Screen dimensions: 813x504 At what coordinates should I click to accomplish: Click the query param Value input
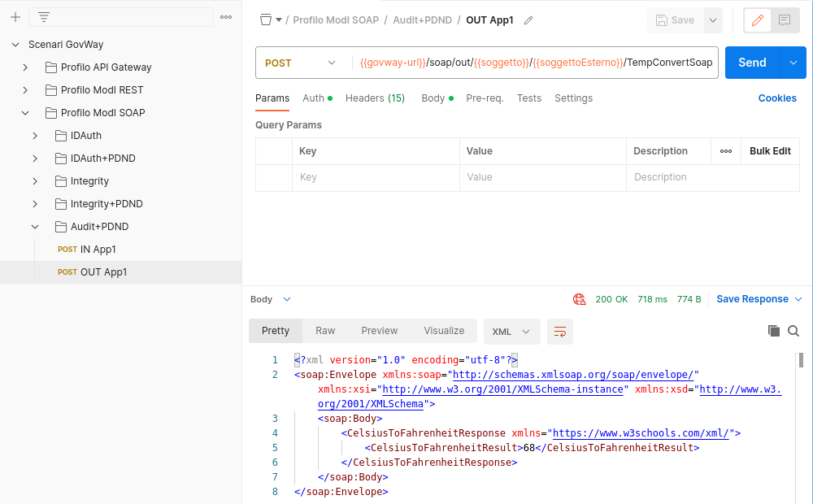click(x=543, y=177)
